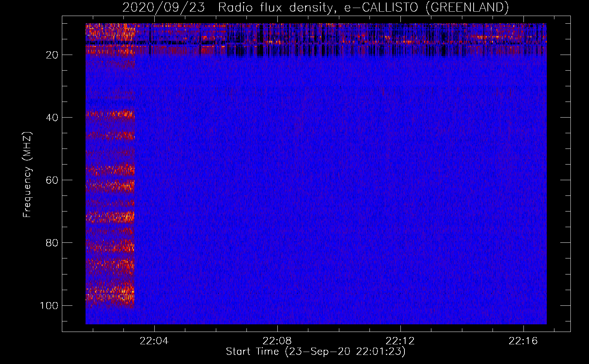Click the 22:12 time tick label
The height and width of the screenshot is (364, 589).
point(400,341)
